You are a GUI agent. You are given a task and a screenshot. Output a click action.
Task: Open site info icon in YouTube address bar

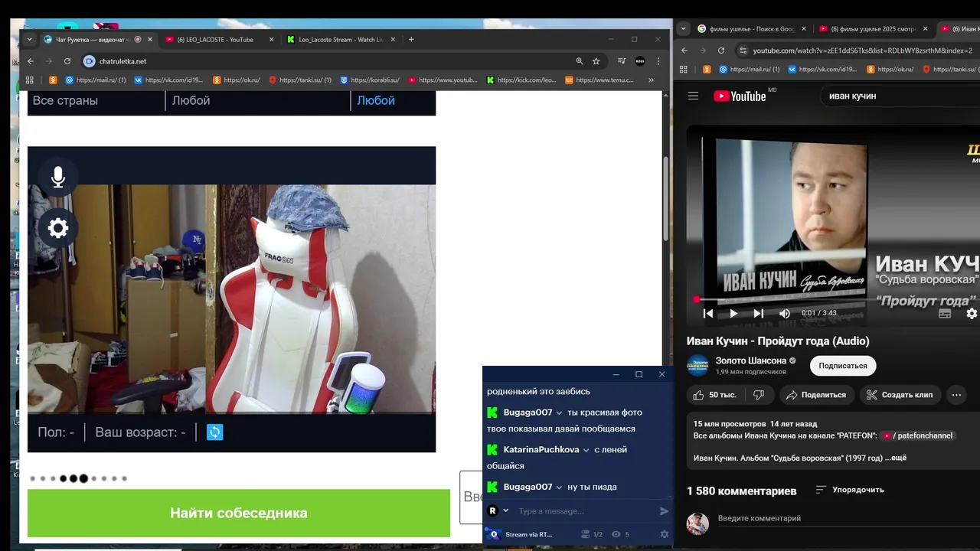[742, 51]
